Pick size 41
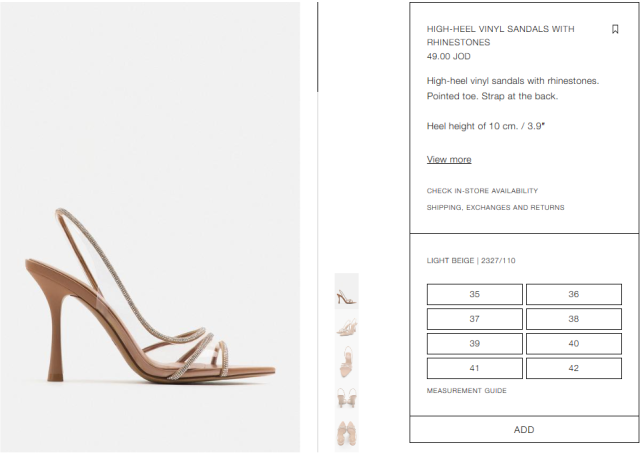 [x=475, y=368]
